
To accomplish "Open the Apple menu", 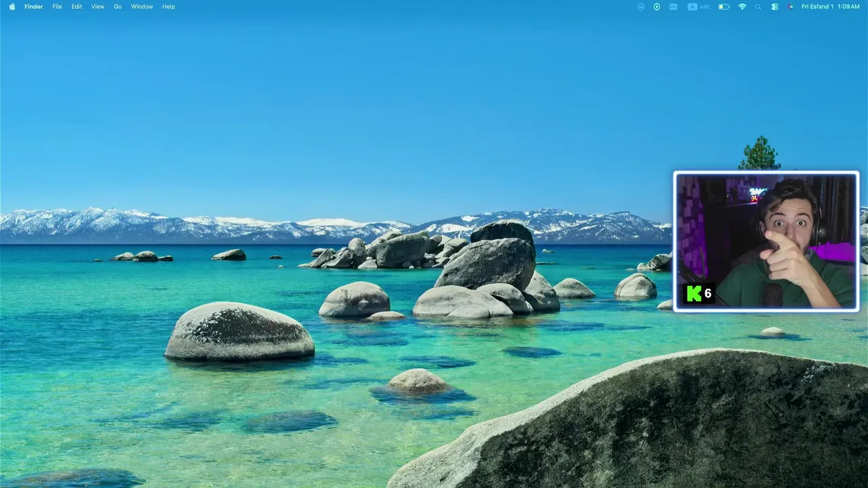I will 12,6.
